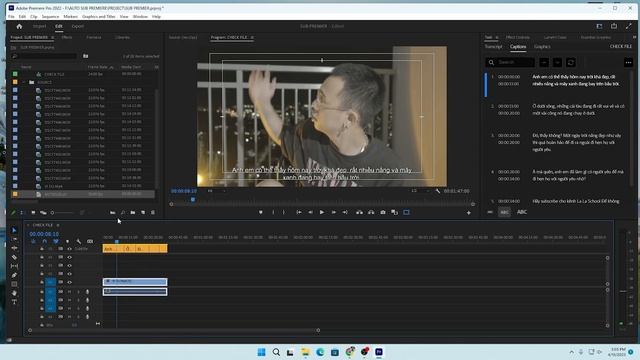640x360 pixels.
Task: Open the Markers menu
Action: (x=70, y=17)
